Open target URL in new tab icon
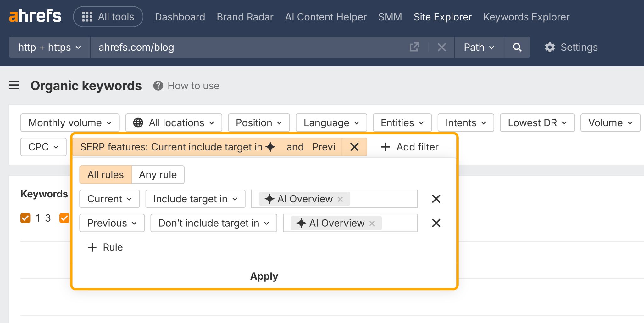Viewport: 644px width, 323px height. (x=414, y=47)
